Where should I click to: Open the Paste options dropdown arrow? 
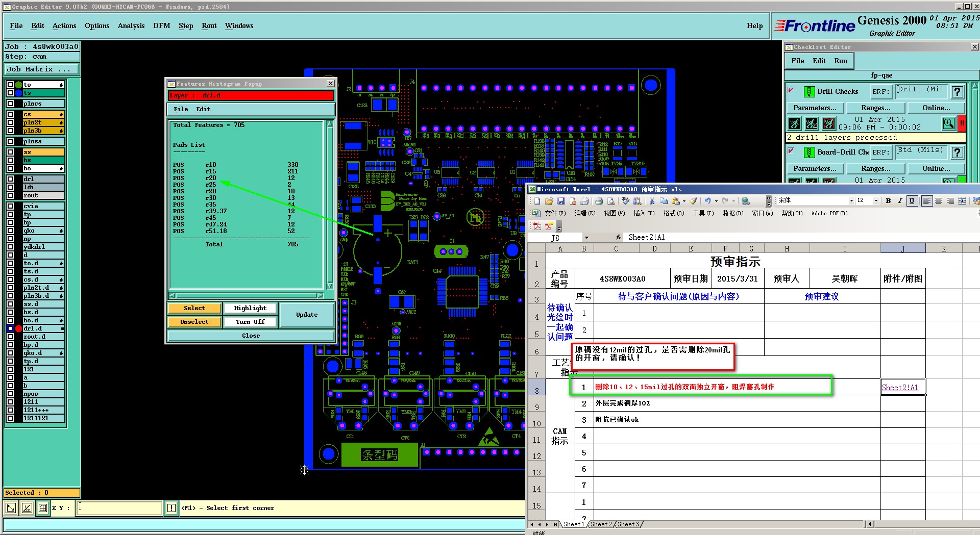click(x=684, y=201)
